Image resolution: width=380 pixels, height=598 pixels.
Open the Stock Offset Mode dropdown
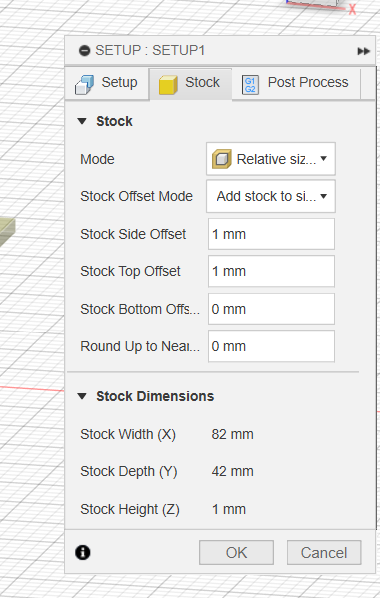tap(271, 196)
